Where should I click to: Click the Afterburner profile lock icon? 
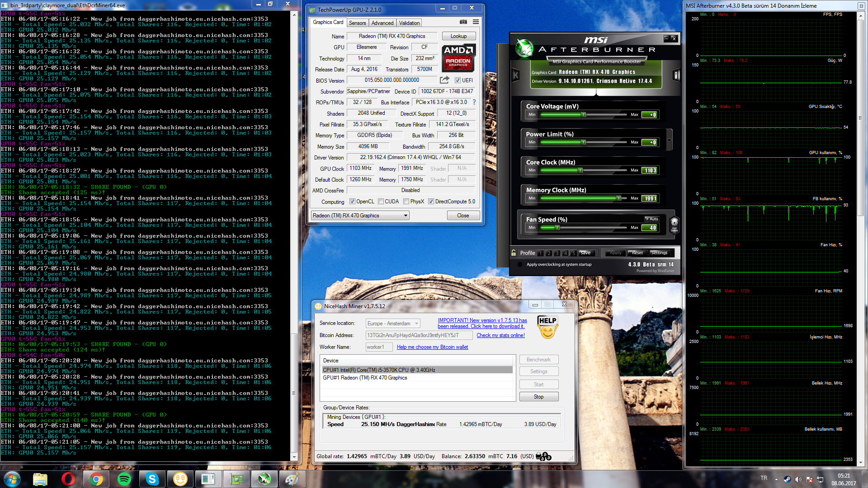click(x=514, y=253)
